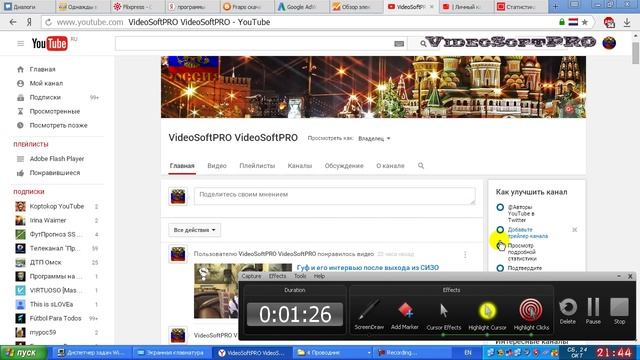Image resolution: width=640 pixels, height=360 pixels.
Task: Bookmark page with the star icon
Action: [585, 22]
